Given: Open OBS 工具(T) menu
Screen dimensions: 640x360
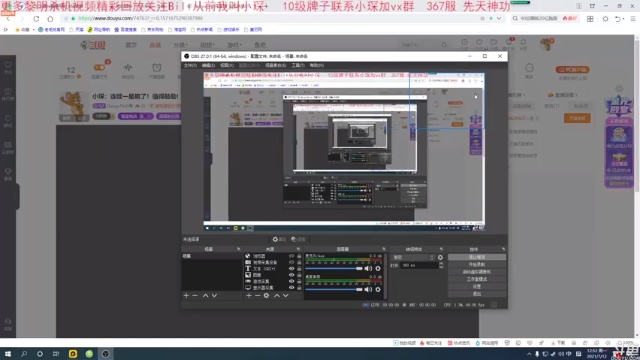Looking at the screenshot, I should tap(298, 65).
